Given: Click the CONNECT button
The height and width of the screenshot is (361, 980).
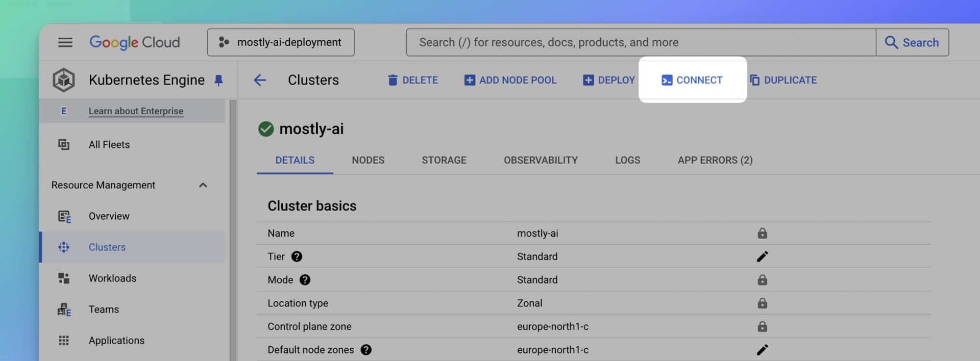Looking at the screenshot, I should (x=692, y=80).
